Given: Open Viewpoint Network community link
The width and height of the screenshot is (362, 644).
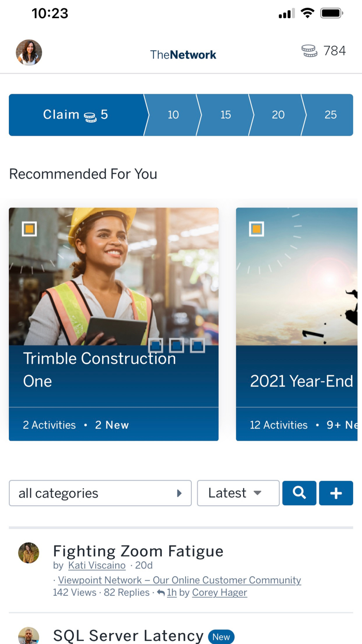Looking at the screenshot, I should (179, 580).
